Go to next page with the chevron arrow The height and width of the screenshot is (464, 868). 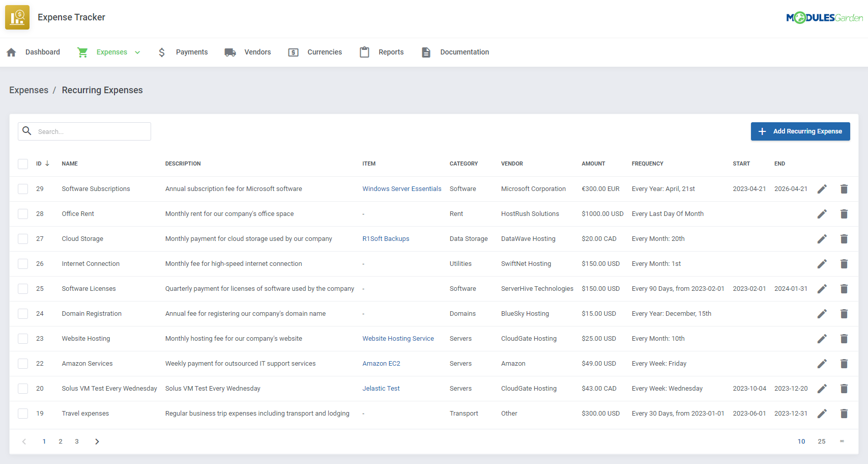pos(97,441)
